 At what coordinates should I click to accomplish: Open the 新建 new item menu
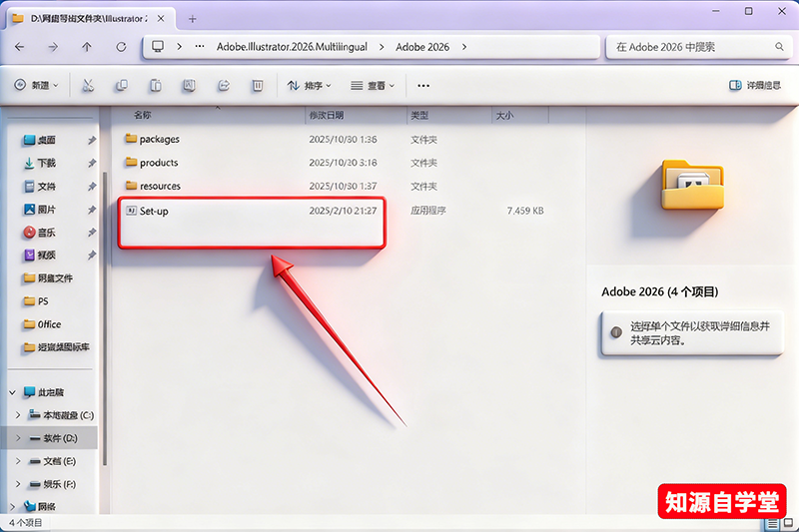point(36,86)
